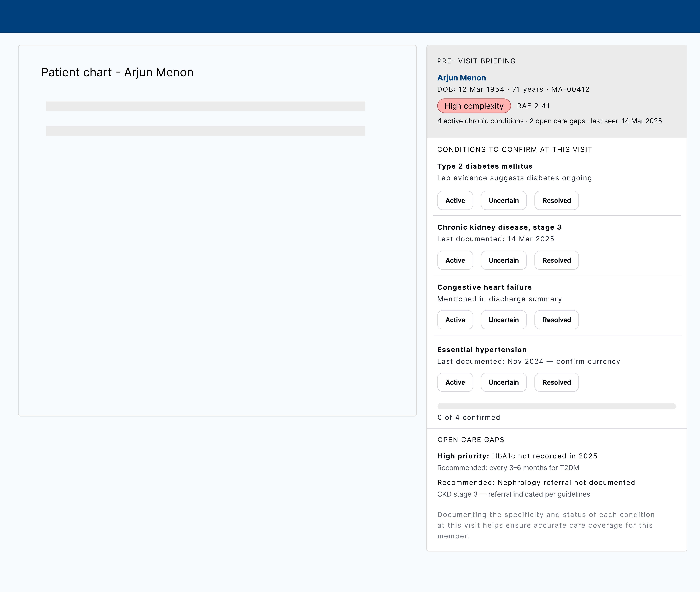The width and height of the screenshot is (700, 592).
Task: Mark Chronic kidney disease as Resolved
Action: pos(556,260)
